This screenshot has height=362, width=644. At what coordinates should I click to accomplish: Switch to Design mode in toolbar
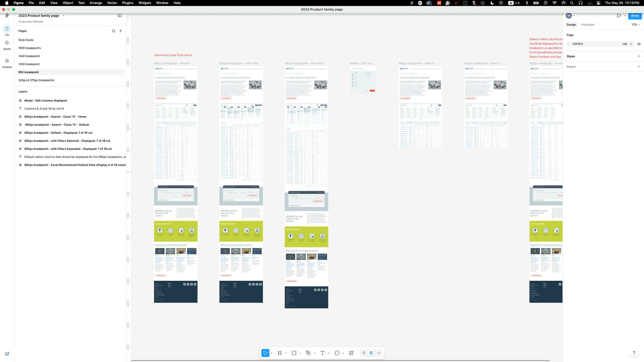tap(371, 353)
